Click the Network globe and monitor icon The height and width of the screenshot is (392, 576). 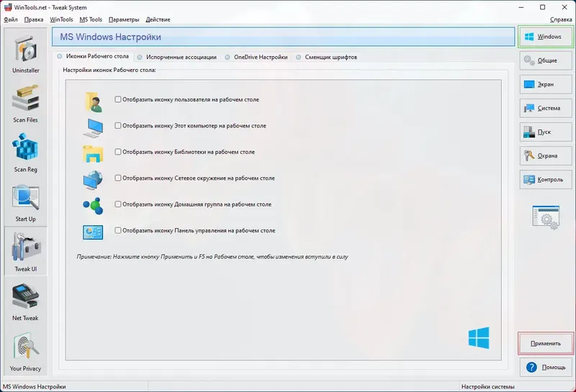pos(93,180)
